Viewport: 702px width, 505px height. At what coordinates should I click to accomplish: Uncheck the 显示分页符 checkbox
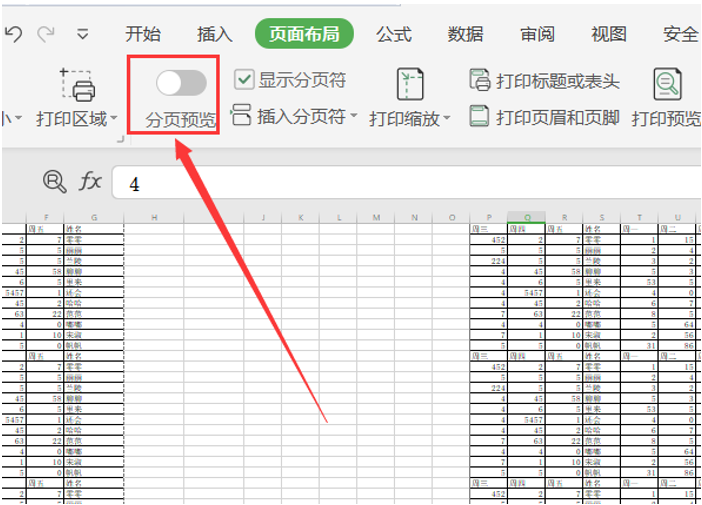(x=244, y=80)
